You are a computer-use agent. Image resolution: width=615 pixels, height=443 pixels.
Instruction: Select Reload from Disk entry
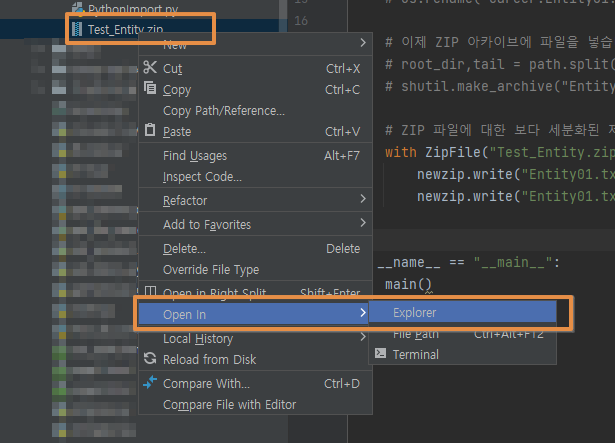(x=255, y=359)
